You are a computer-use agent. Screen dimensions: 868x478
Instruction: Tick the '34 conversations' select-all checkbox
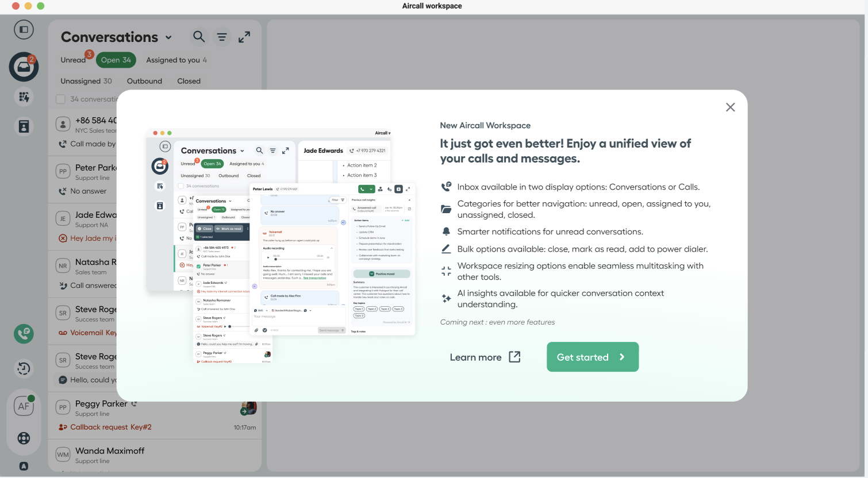tap(60, 99)
